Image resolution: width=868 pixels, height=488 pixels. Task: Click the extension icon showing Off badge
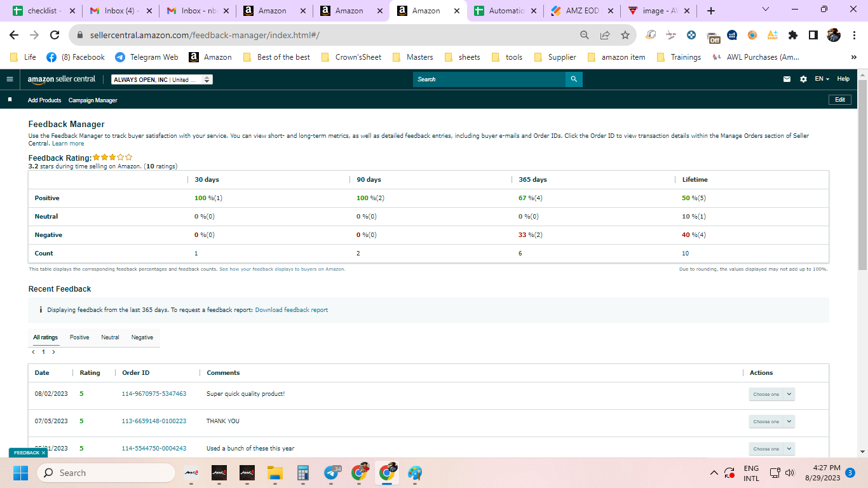(x=713, y=36)
